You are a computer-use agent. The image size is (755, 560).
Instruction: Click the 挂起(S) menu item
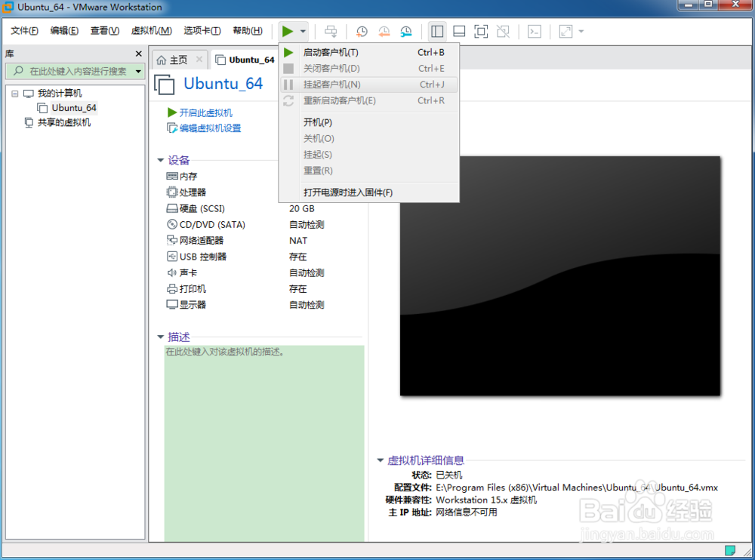368,155
